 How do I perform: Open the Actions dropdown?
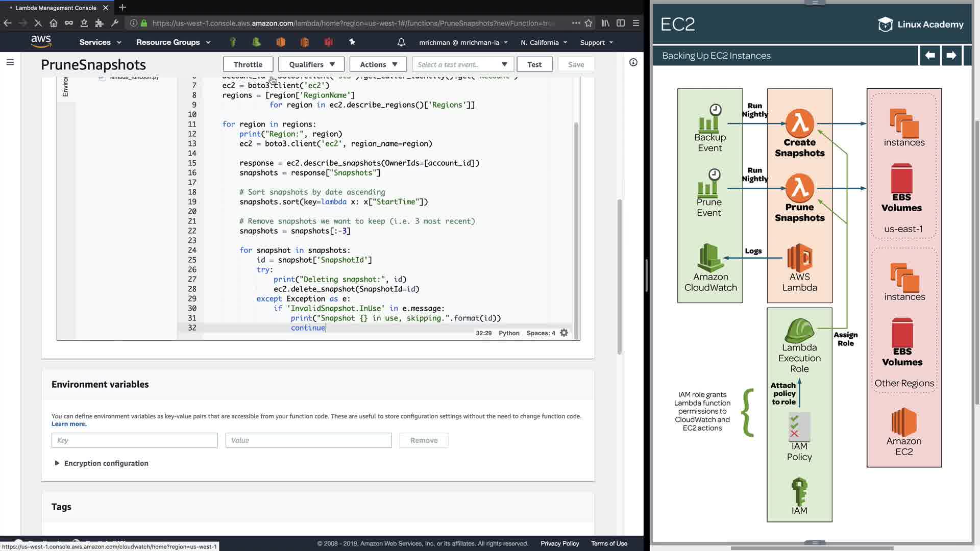click(378, 64)
